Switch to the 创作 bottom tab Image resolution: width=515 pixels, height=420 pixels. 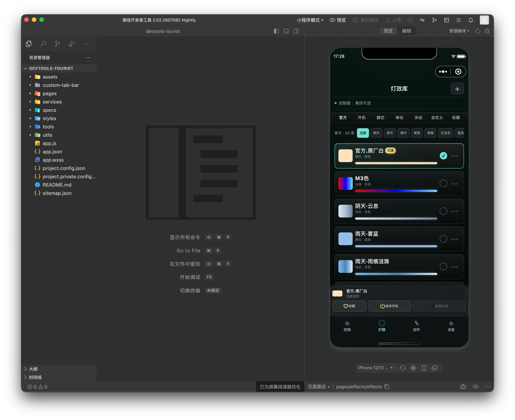pos(416,326)
